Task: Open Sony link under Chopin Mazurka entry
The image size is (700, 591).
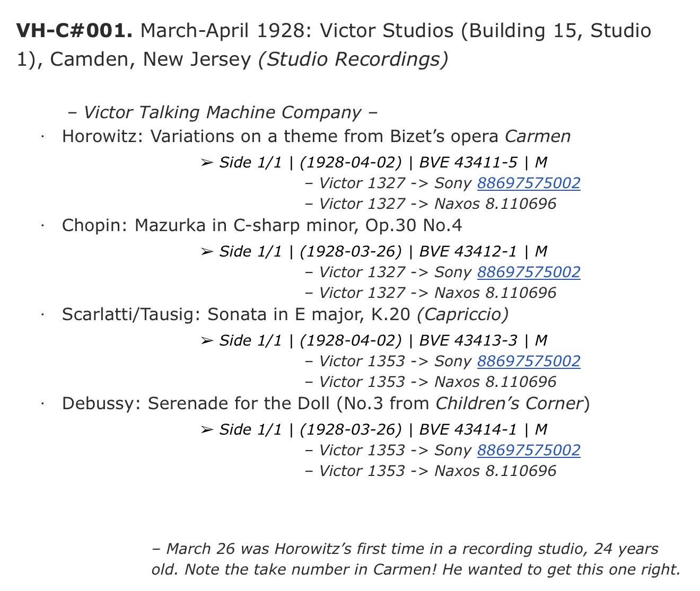Action: 528,272
